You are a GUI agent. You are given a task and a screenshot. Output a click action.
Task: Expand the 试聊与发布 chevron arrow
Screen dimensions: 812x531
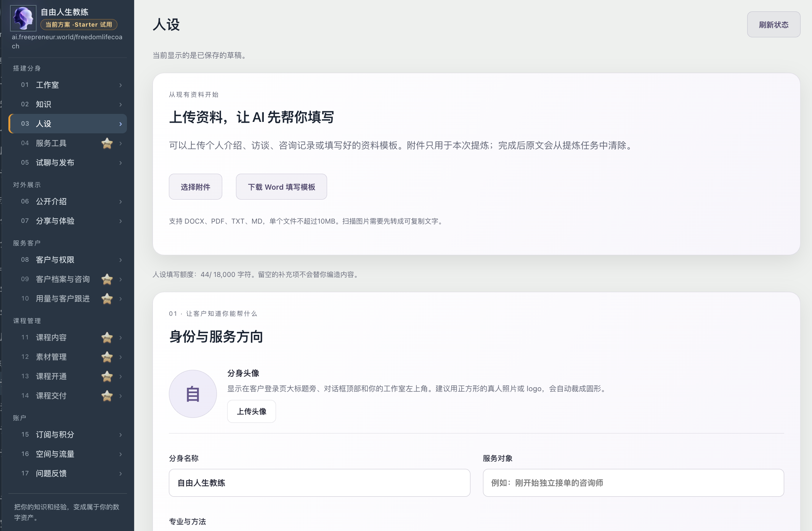tap(120, 163)
